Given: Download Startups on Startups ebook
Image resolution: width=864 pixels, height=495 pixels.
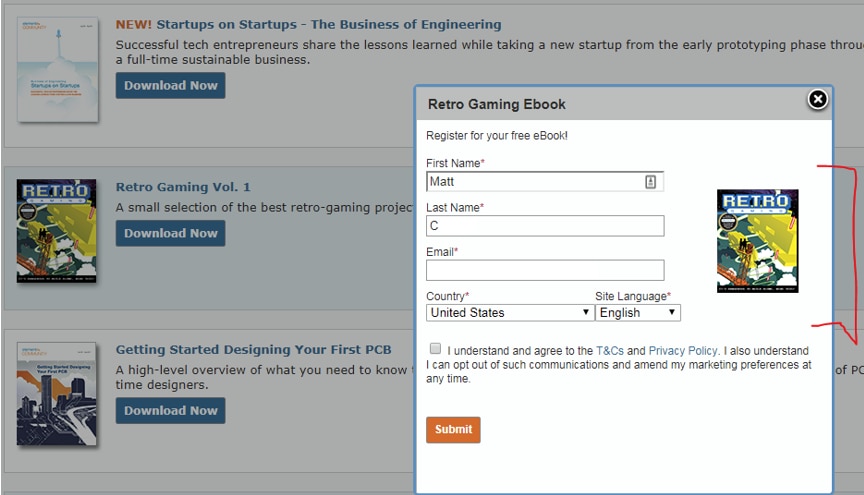Looking at the screenshot, I should coord(170,85).
